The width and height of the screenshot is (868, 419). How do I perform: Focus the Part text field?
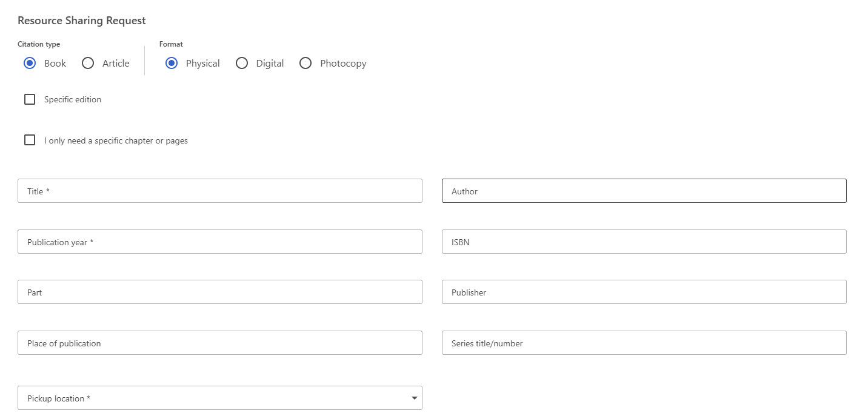point(219,292)
